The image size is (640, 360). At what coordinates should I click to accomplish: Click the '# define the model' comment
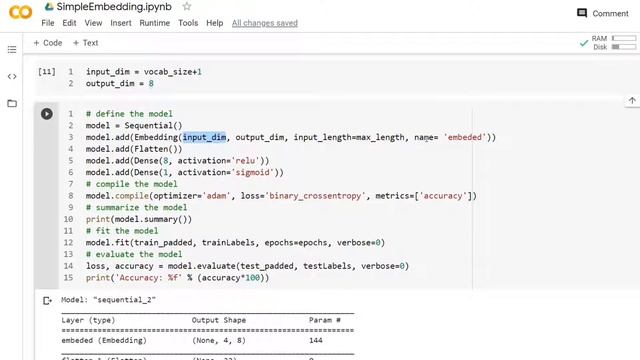129,114
